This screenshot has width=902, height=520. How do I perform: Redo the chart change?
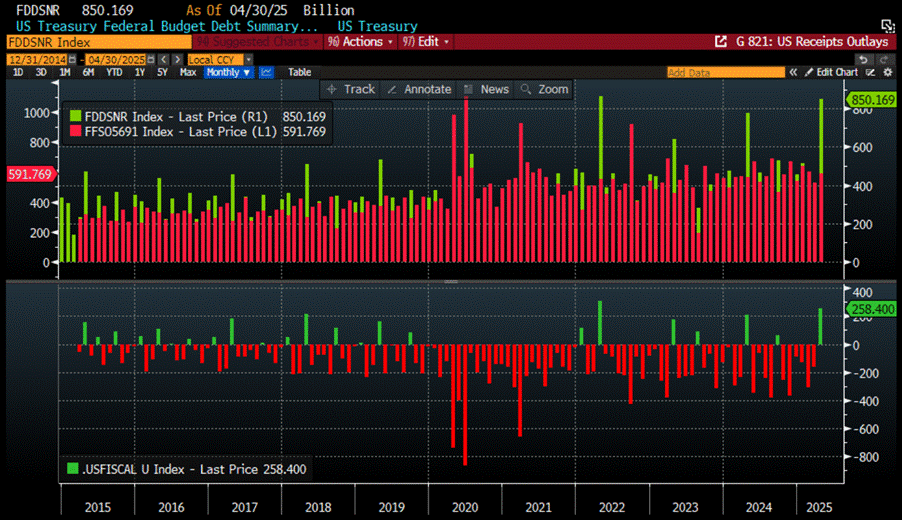pyautogui.click(x=884, y=60)
